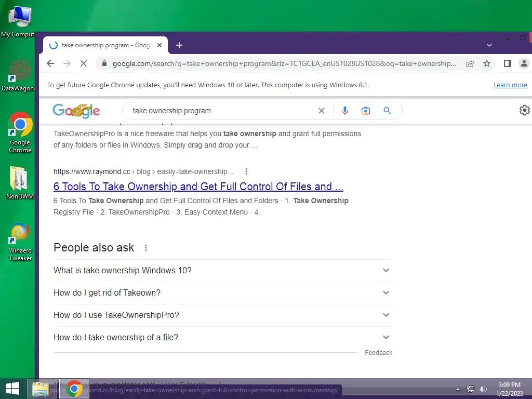The width and height of the screenshot is (532, 399).
Task: Open tab search chevron in title bar
Action: (x=489, y=45)
